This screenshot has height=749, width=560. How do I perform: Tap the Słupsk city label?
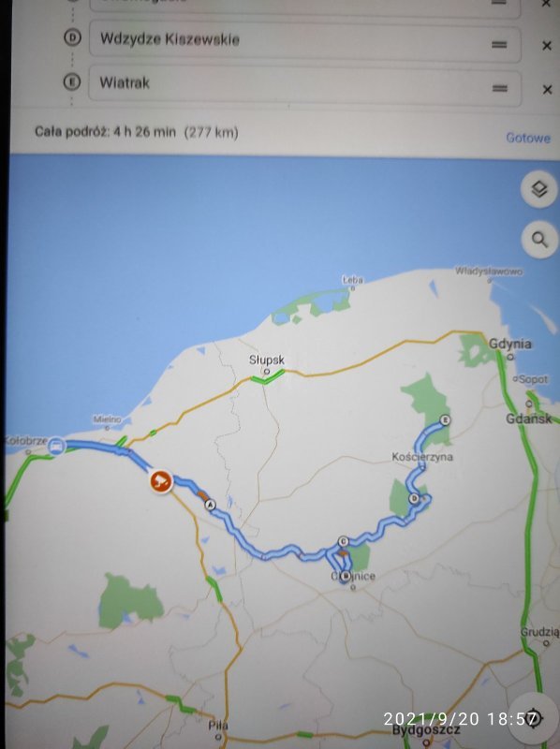(267, 360)
